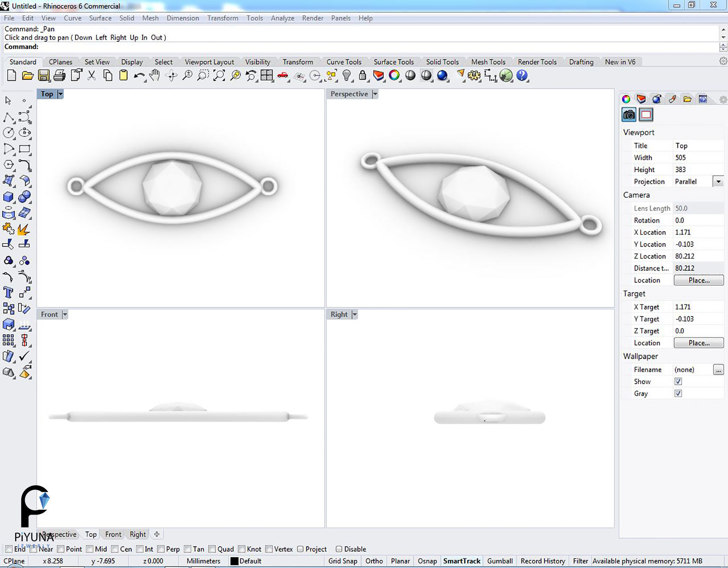This screenshot has width=728, height=568.
Task: Toggle the Wallpaper Gray checkbox
Action: point(678,393)
